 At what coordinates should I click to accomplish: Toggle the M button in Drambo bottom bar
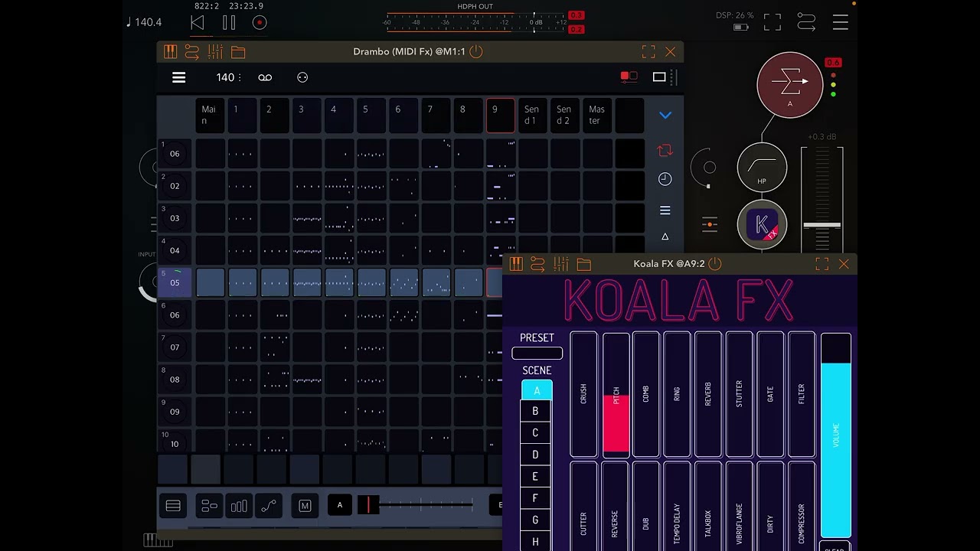click(305, 506)
